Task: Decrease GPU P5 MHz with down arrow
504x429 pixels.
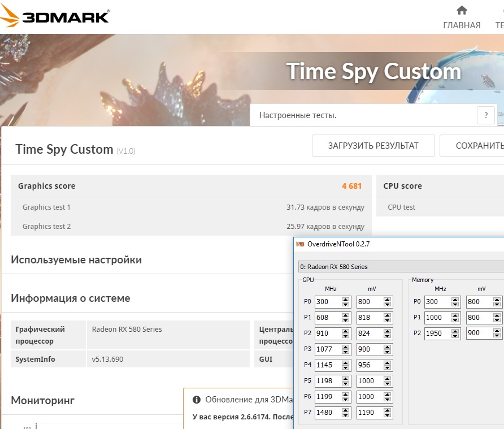Action: [346, 383]
